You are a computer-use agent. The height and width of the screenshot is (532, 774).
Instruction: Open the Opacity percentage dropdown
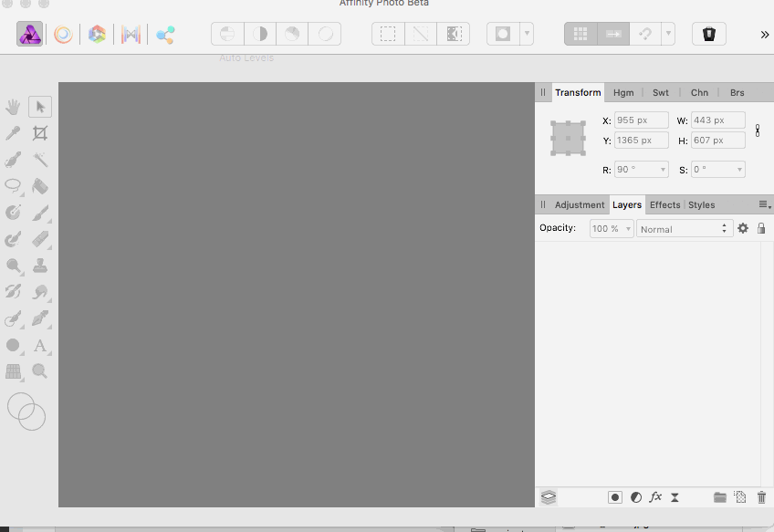tap(628, 229)
